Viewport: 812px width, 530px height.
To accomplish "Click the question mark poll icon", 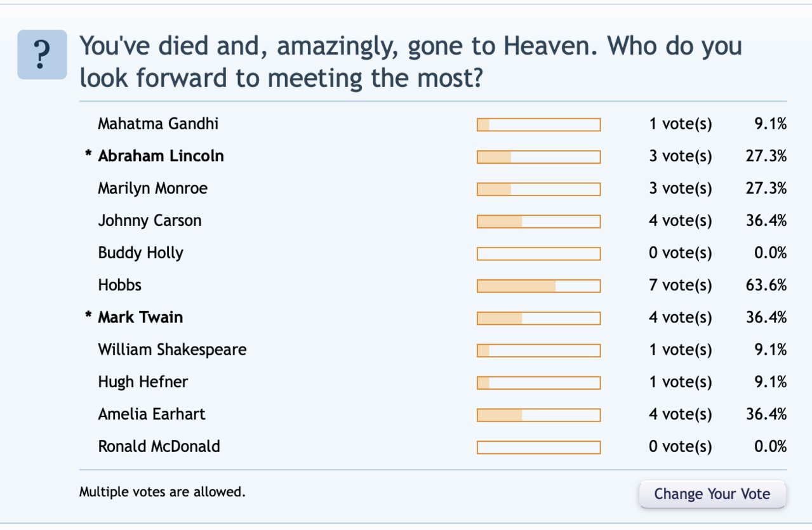I will click(42, 55).
